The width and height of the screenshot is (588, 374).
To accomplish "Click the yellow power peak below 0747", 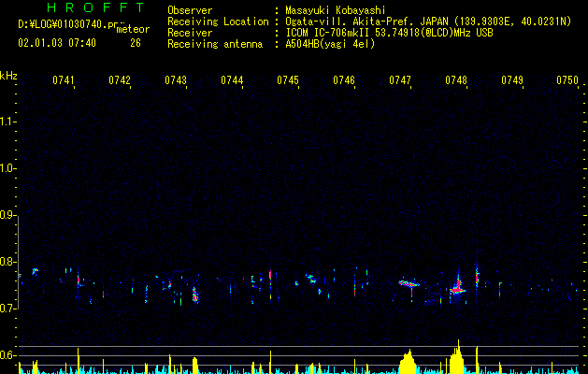I will pyautogui.click(x=408, y=362).
